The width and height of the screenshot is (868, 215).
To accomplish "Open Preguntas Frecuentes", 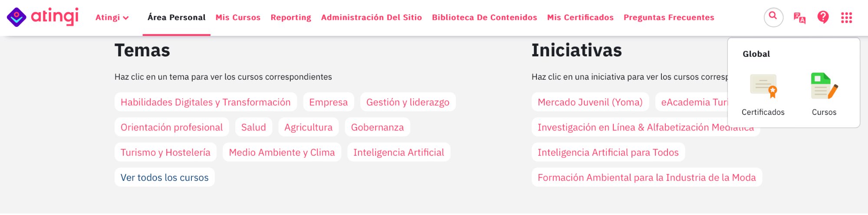I will (669, 17).
